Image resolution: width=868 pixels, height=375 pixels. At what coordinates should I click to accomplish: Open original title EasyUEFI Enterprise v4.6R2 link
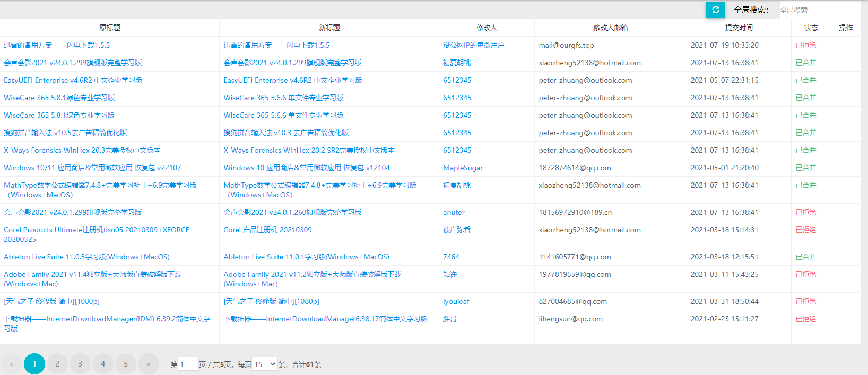[73, 80]
